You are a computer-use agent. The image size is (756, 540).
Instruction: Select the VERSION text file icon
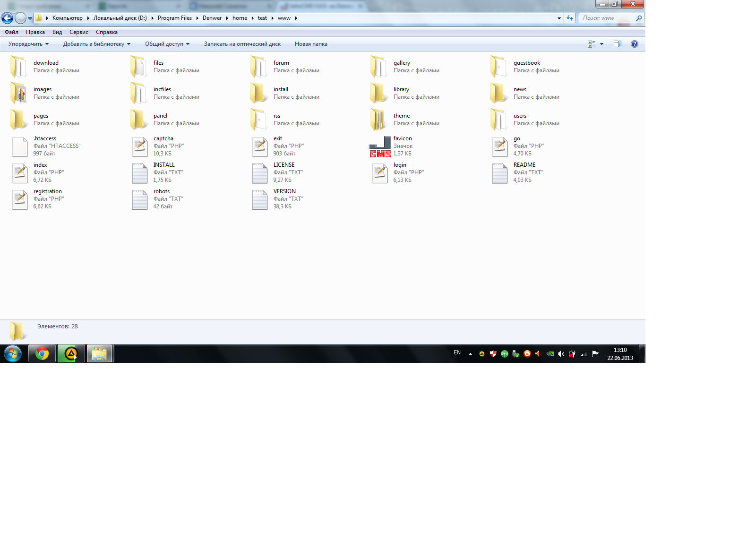tap(260, 199)
